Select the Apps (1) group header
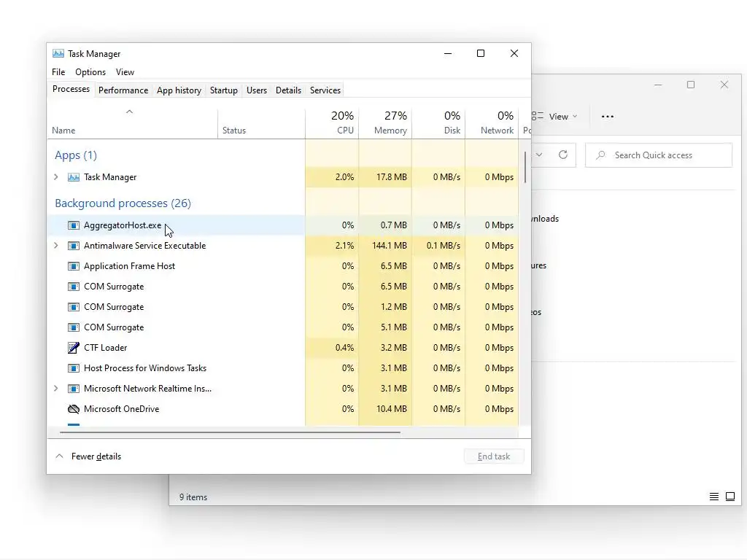 (x=76, y=155)
